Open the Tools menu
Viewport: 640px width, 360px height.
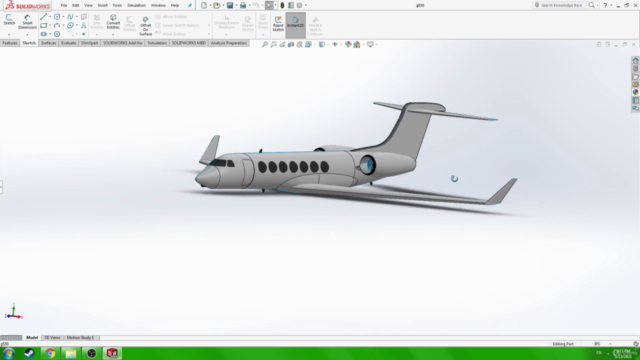tap(117, 5)
